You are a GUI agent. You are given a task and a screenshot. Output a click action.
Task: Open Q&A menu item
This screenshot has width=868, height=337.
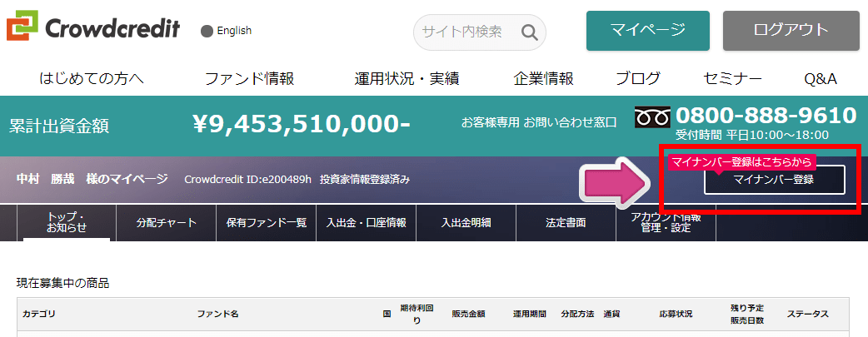click(821, 79)
